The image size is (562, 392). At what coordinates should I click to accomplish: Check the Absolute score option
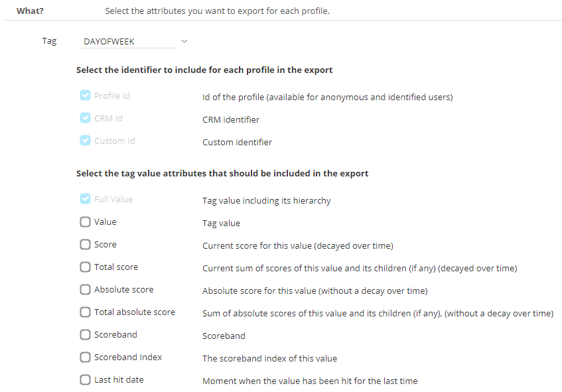pos(85,290)
